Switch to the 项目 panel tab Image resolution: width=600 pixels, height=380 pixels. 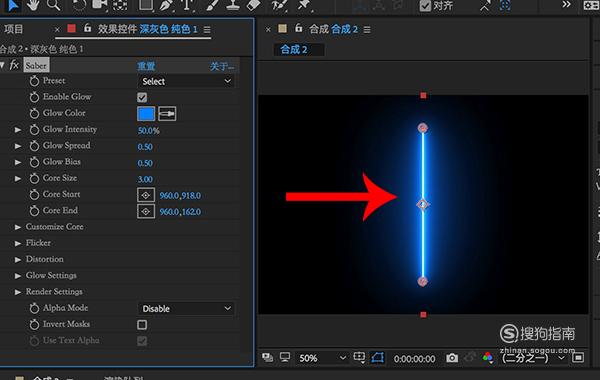point(13,29)
